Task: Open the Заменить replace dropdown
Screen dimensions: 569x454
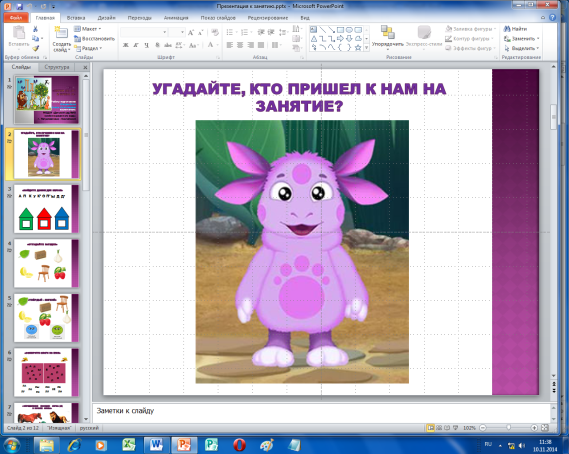Action: click(x=522, y=38)
